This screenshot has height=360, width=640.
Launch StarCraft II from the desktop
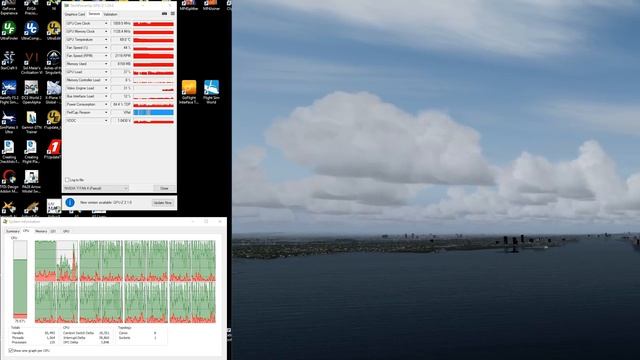(9, 60)
